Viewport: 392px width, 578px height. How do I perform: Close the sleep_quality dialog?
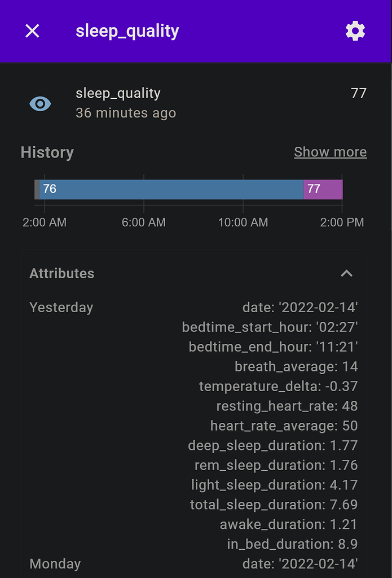click(33, 31)
